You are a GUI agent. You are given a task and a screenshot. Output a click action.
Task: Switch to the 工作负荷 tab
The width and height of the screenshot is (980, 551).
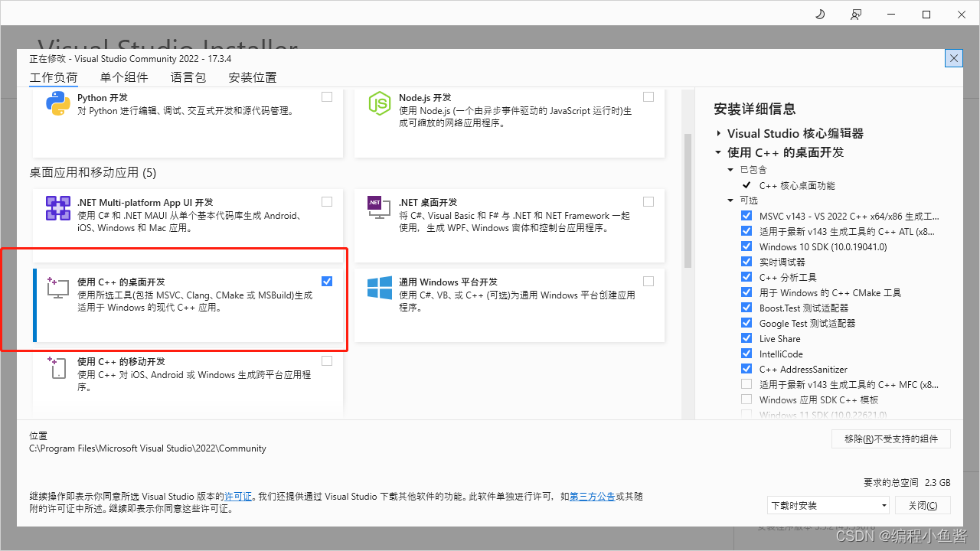[x=54, y=77]
